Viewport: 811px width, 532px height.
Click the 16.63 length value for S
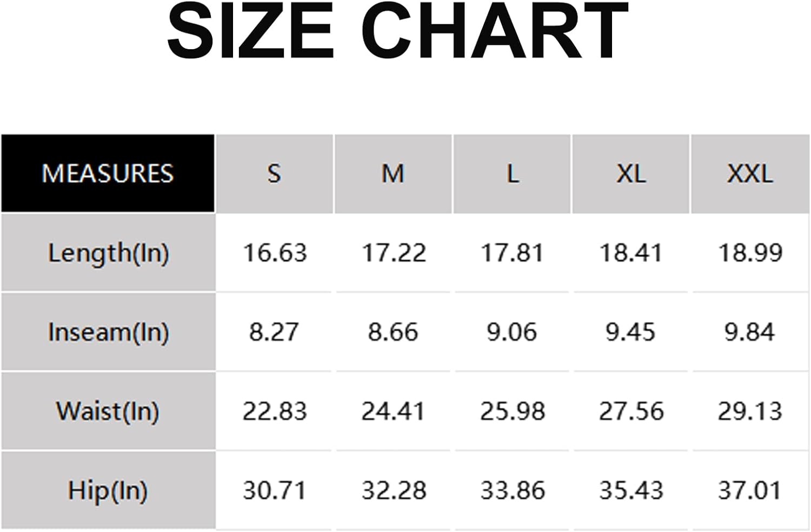point(275,253)
